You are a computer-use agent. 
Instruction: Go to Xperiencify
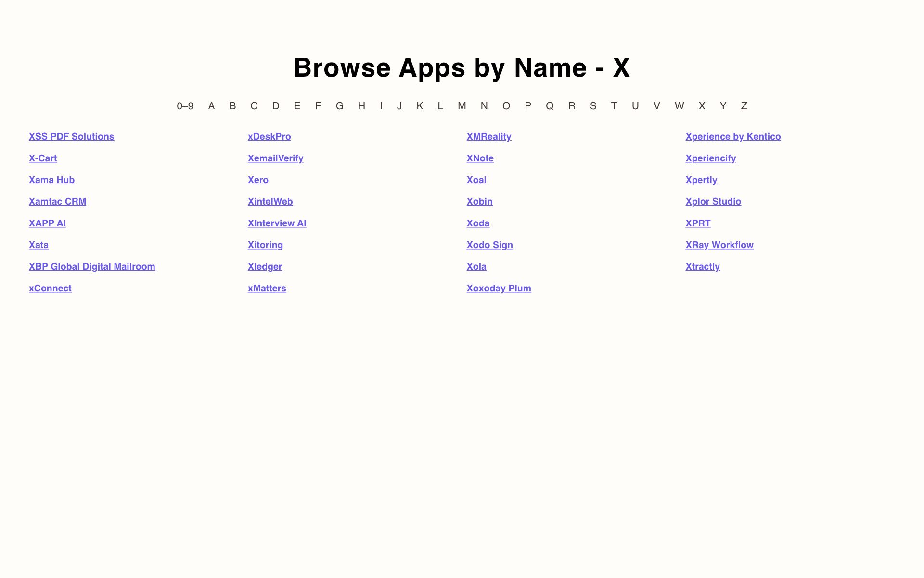click(x=711, y=158)
